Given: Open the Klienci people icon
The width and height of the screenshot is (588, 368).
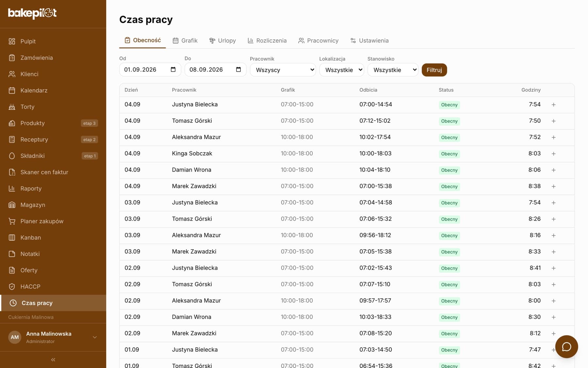Looking at the screenshot, I should point(12,74).
